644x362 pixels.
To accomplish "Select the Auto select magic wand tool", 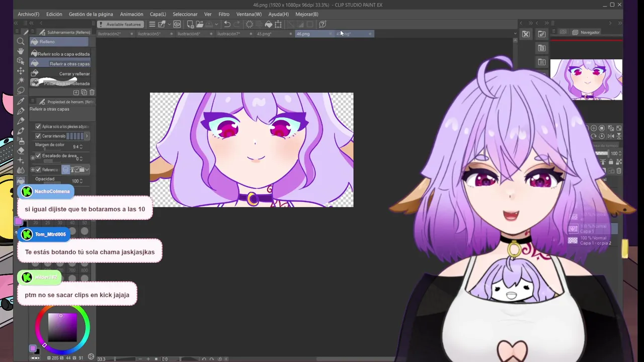I will [21, 80].
